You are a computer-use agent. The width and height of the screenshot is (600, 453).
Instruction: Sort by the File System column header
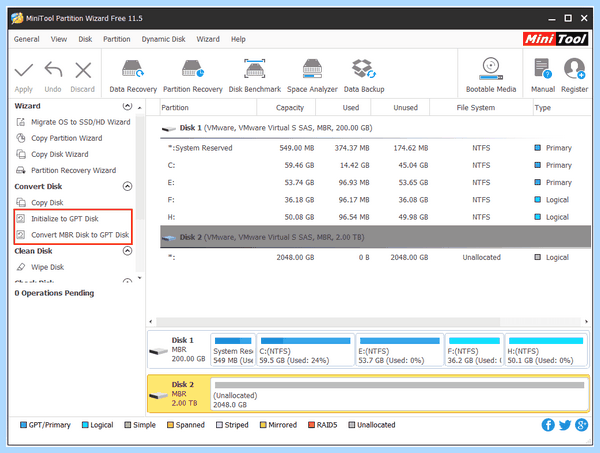[481, 108]
